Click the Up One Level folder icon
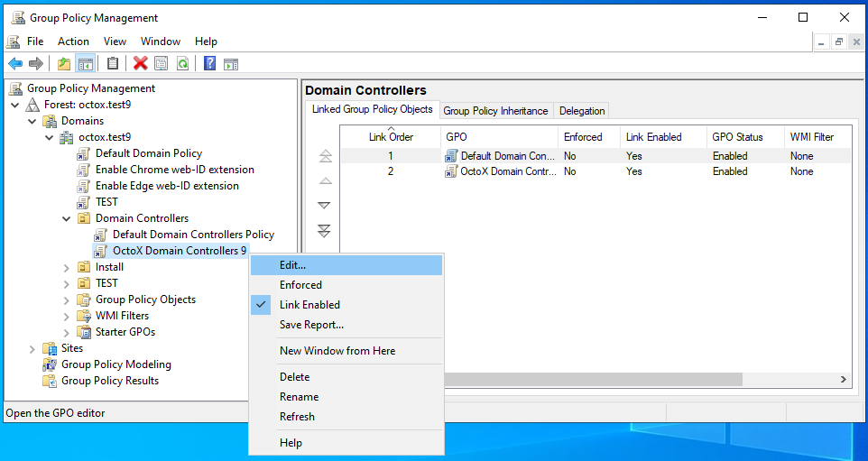The image size is (868, 461). point(64,63)
